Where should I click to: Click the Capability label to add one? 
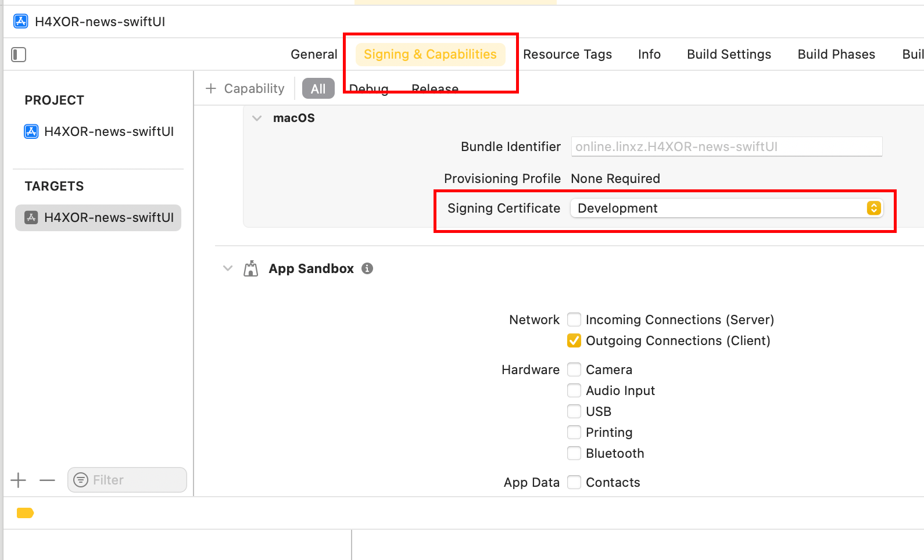coord(254,88)
